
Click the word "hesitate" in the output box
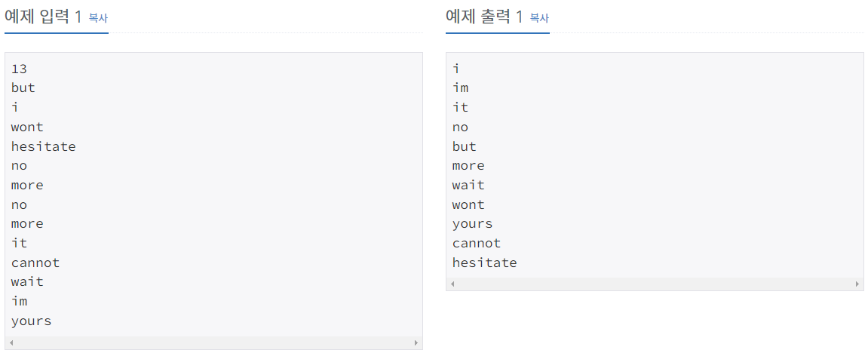coord(484,262)
